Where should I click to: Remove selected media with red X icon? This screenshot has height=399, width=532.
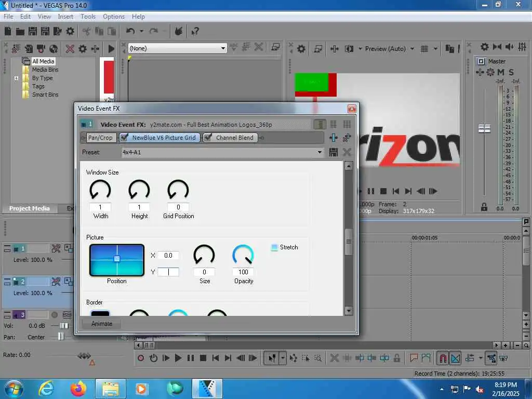pyautogui.click(x=70, y=49)
